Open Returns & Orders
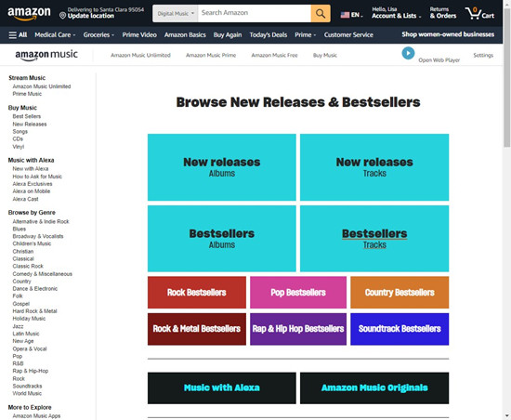The height and width of the screenshot is (420, 511). pyautogui.click(x=443, y=13)
